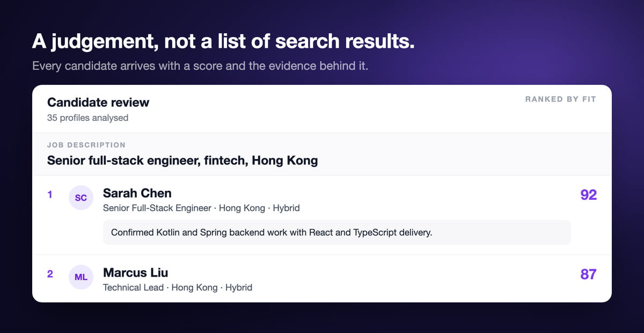Click the 35 profiles analysed text
Image resolution: width=644 pixels, height=333 pixels.
click(87, 118)
